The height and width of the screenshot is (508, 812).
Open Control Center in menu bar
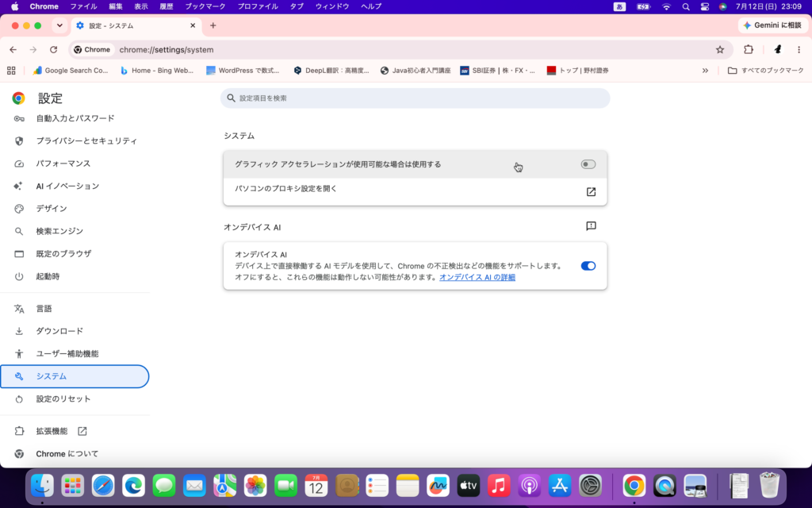click(x=704, y=6)
